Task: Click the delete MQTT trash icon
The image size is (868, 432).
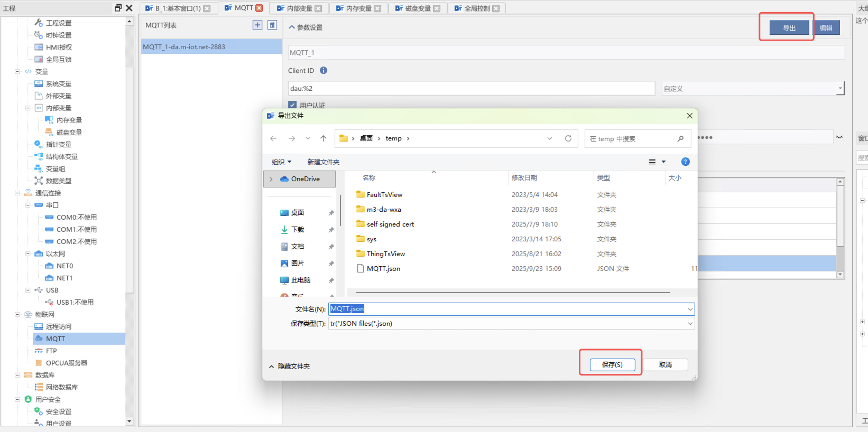Action: click(272, 25)
